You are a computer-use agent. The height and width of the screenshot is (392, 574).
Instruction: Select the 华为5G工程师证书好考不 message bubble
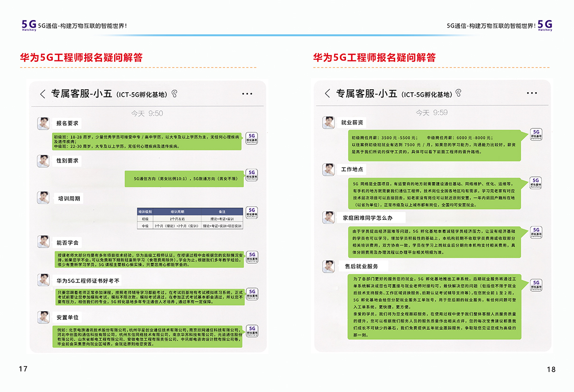tap(88, 280)
